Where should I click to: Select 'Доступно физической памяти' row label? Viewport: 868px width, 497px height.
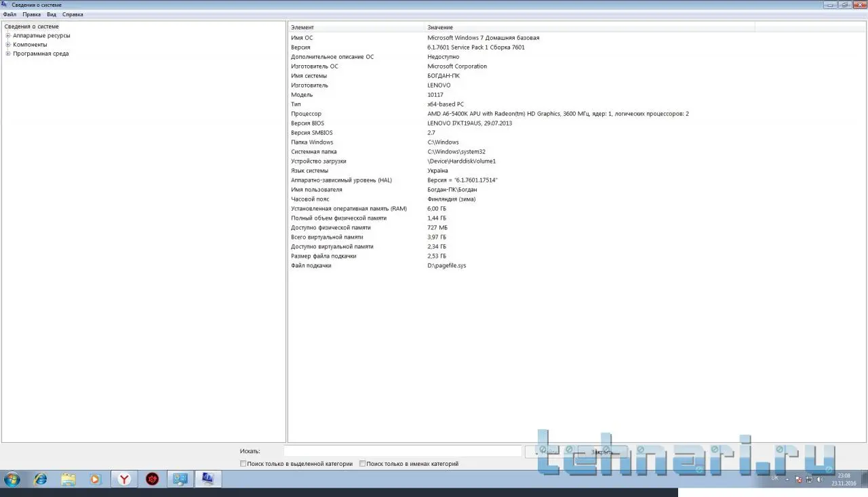pyautogui.click(x=331, y=228)
